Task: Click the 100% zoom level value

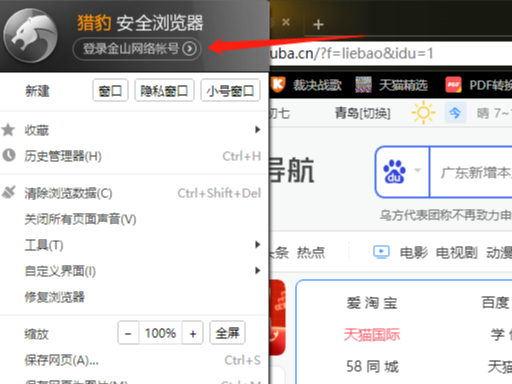Action: coord(160,333)
